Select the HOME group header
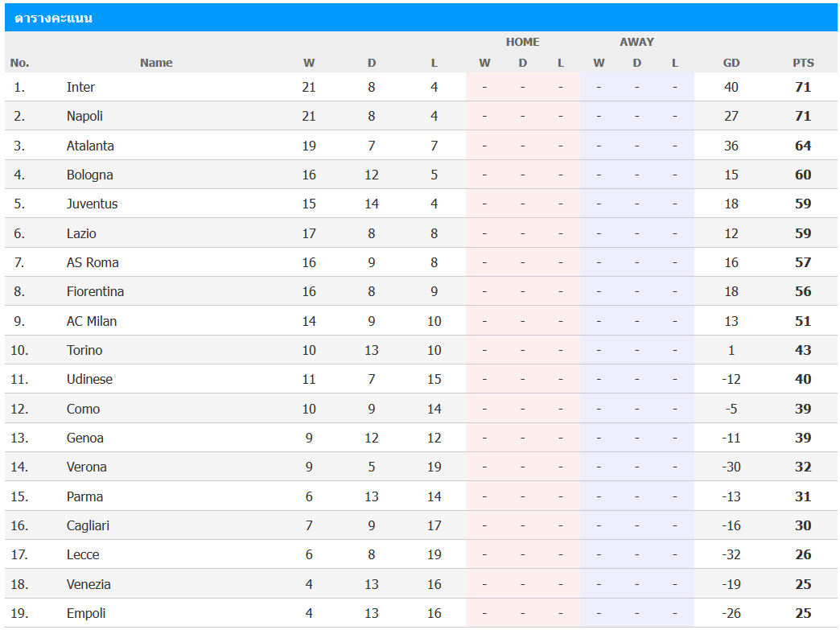 (522, 42)
